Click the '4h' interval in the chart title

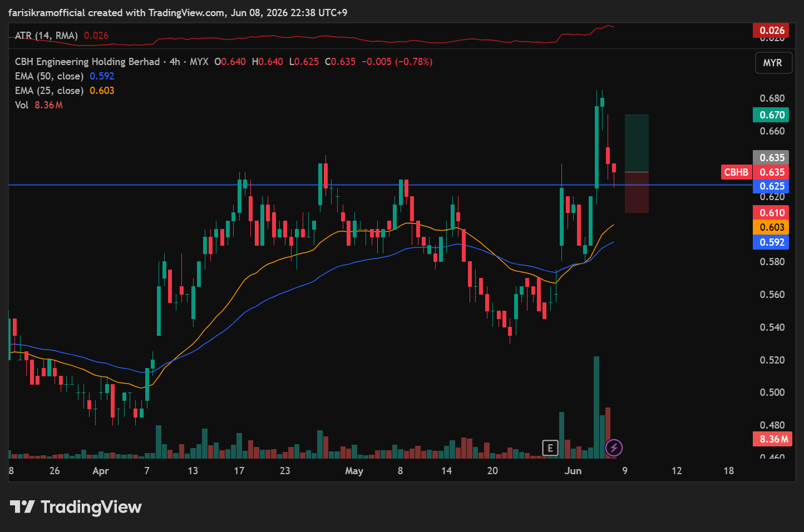[x=175, y=62]
